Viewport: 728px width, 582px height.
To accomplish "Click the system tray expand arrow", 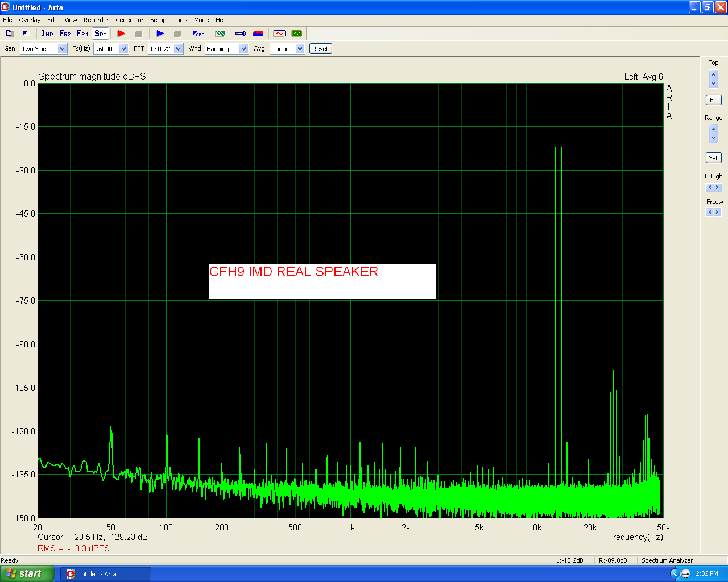I will pos(675,574).
